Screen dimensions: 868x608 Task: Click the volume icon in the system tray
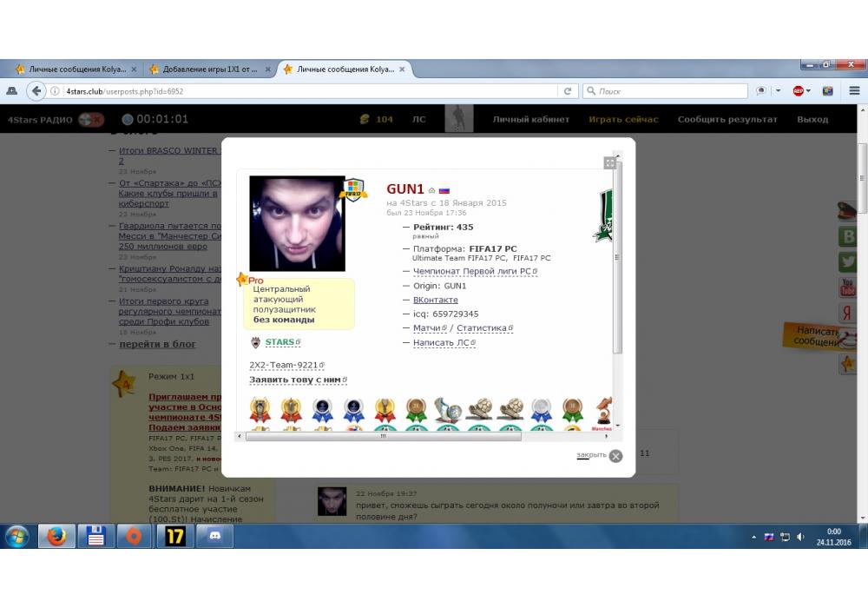(800, 537)
